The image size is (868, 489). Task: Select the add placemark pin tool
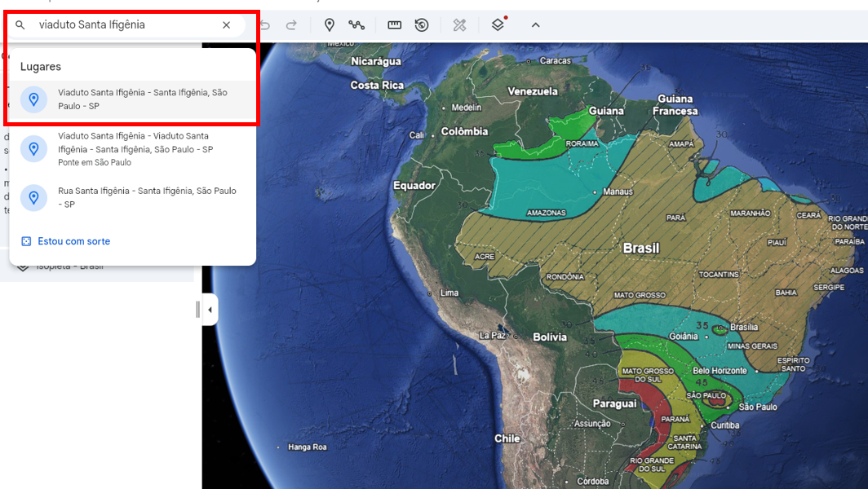point(330,25)
